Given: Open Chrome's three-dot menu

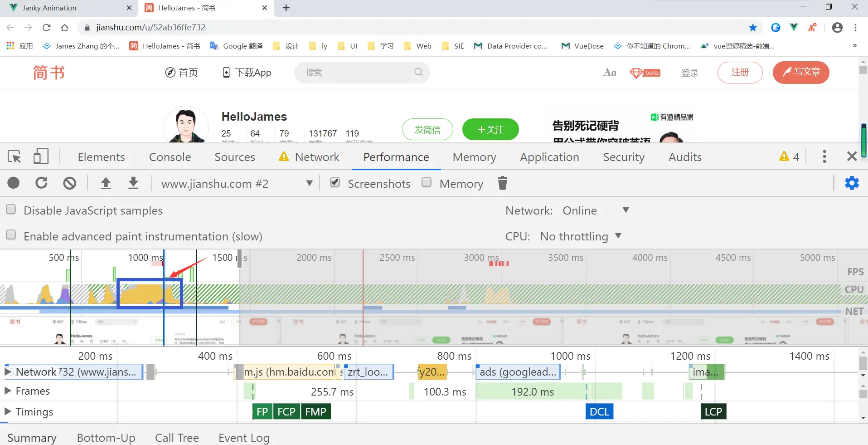Looking at the screenshot, I should (x=855, y=28).
